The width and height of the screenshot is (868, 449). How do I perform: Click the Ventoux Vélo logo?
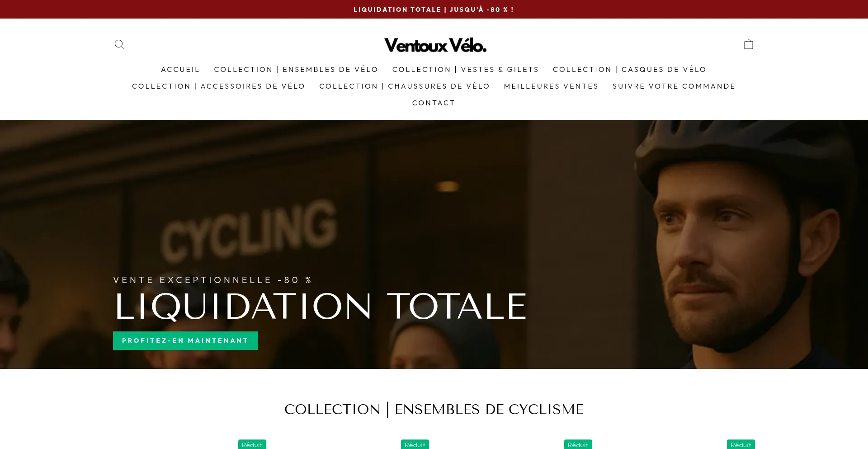coord(435,45)
